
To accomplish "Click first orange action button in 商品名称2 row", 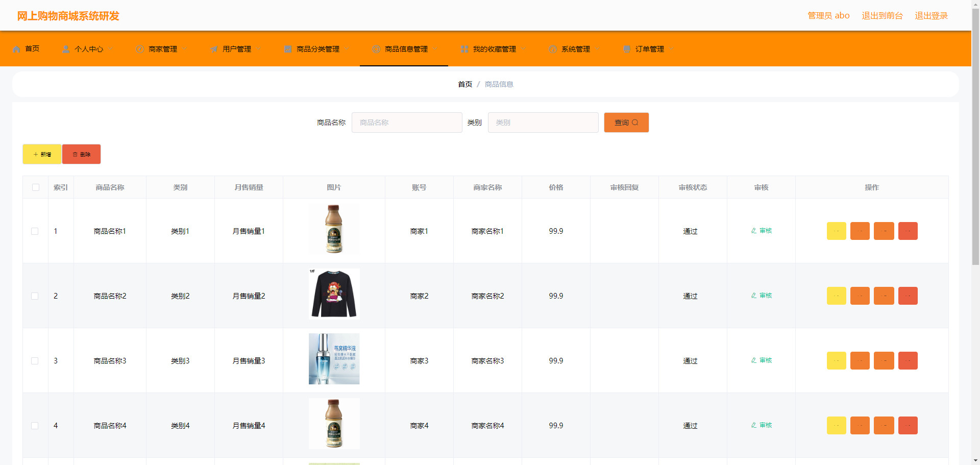I will [x=860, y=296].
